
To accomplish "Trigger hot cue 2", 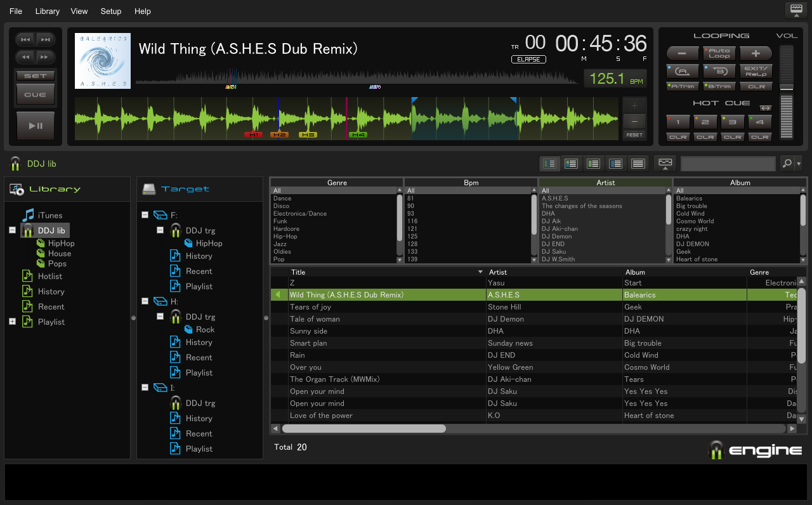I will tap(705, 122).
